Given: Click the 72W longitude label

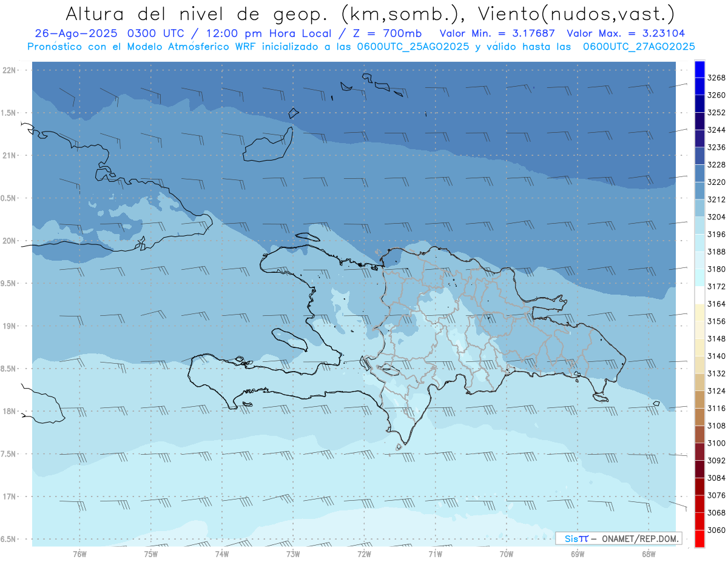Looking at the screenshot, I should (x=364, y=554).
